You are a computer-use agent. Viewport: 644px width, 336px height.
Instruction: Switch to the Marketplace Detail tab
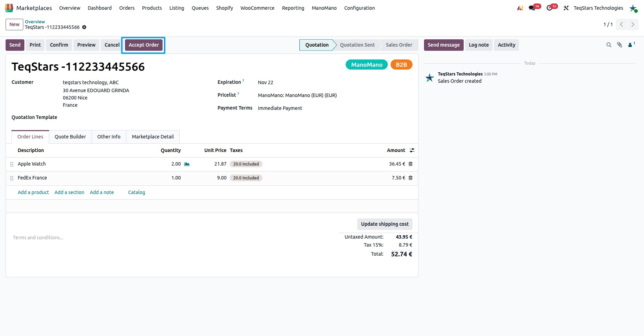[x=153, y=137]
